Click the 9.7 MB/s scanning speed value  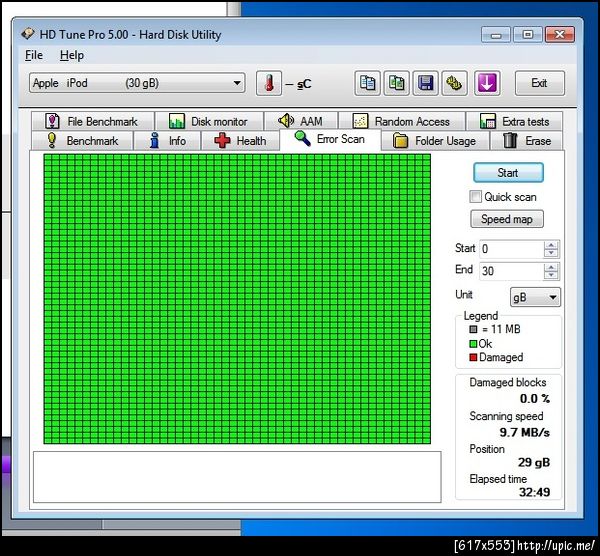pos(525,432)
